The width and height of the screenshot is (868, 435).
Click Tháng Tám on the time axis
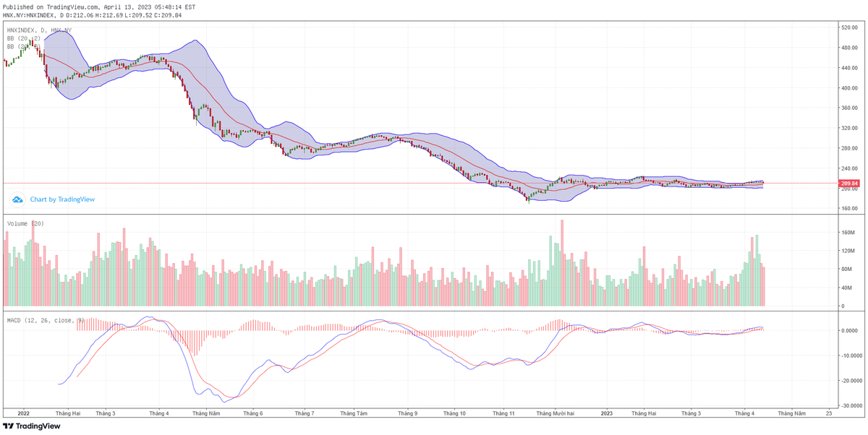coord(354,414)
